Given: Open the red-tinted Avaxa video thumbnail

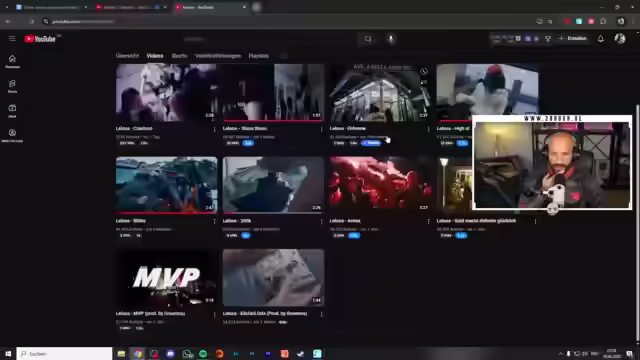Looking at the screenshot, I should click(380, 184).
